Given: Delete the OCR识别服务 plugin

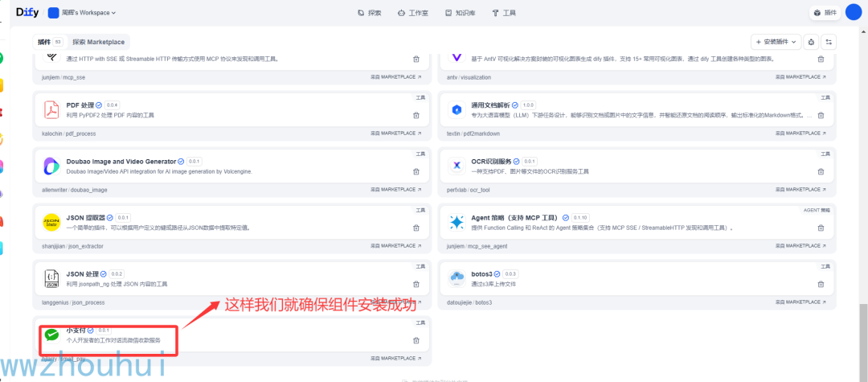Looking at the screenshot, I should 821,171.
